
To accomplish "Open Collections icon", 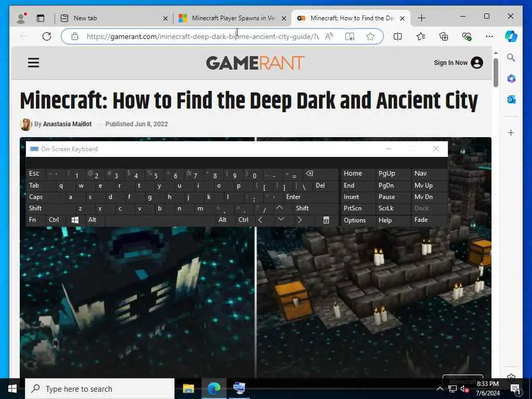I will (444, 36).
